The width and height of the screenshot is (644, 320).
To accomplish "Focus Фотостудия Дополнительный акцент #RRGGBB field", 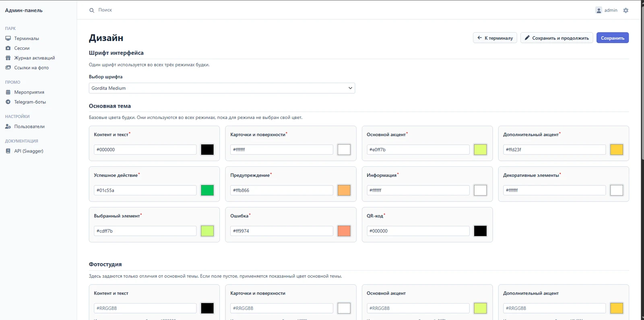I will pos(554,308).
